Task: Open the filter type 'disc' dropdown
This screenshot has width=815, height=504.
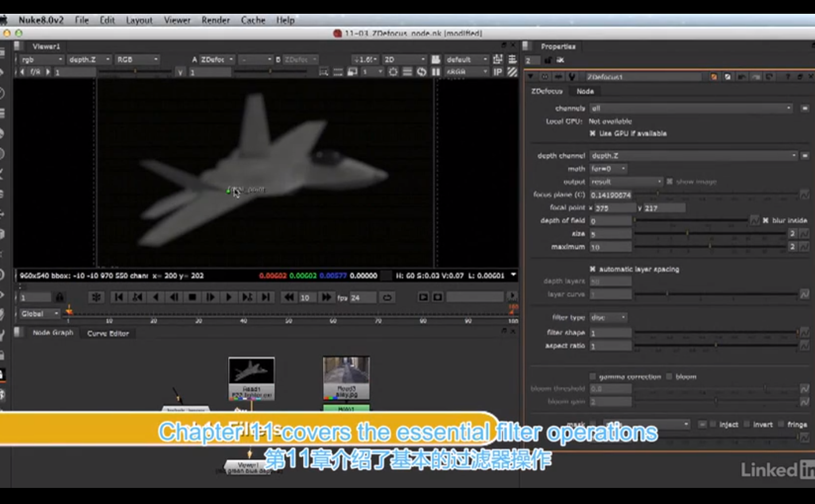Action: click(x=608, y=317)
